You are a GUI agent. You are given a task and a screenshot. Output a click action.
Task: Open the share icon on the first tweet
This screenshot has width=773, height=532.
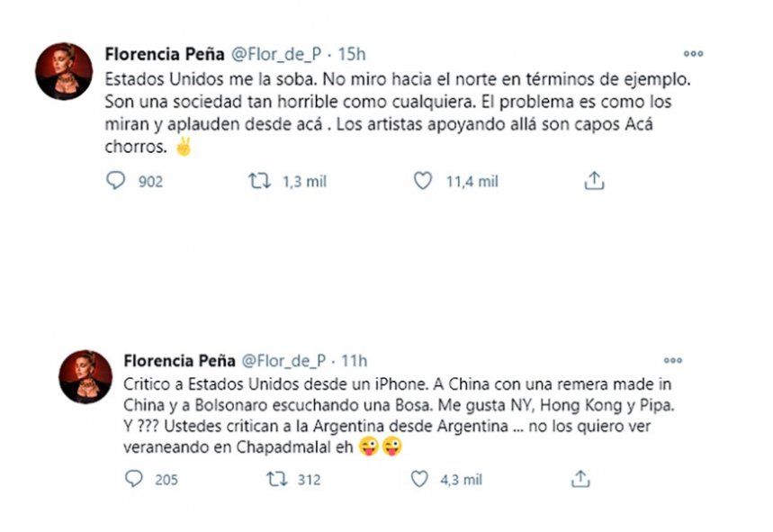tap(593, 181)
